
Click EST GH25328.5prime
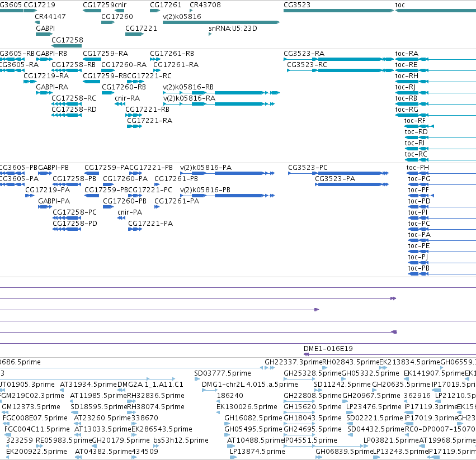(x=312, y=373)
